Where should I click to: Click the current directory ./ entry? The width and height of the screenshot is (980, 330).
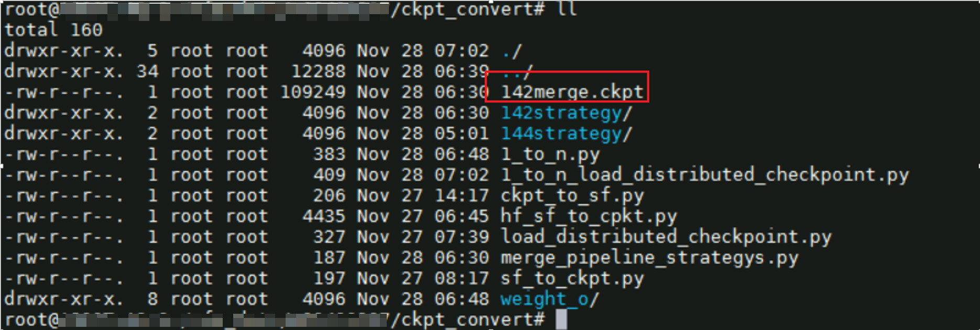coord(511,51)
